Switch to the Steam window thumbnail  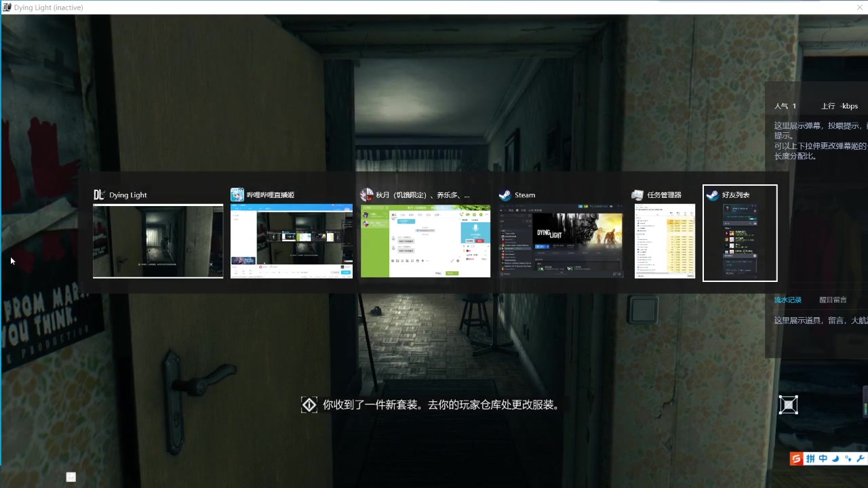(561, 241)
